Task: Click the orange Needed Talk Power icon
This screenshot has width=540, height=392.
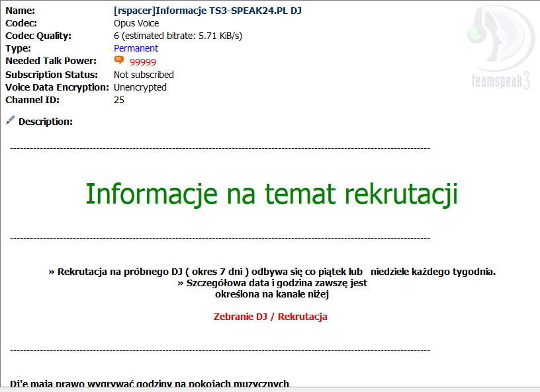Action: (119, 61)
